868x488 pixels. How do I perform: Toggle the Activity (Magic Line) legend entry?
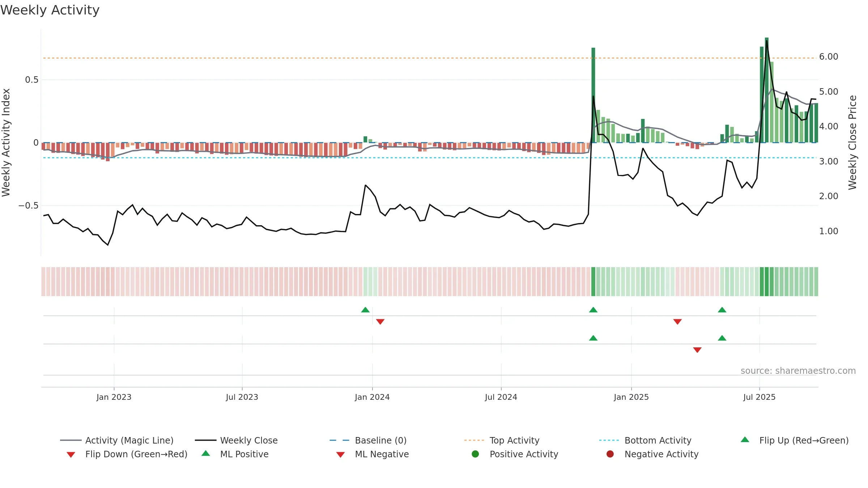coord(117,440)
